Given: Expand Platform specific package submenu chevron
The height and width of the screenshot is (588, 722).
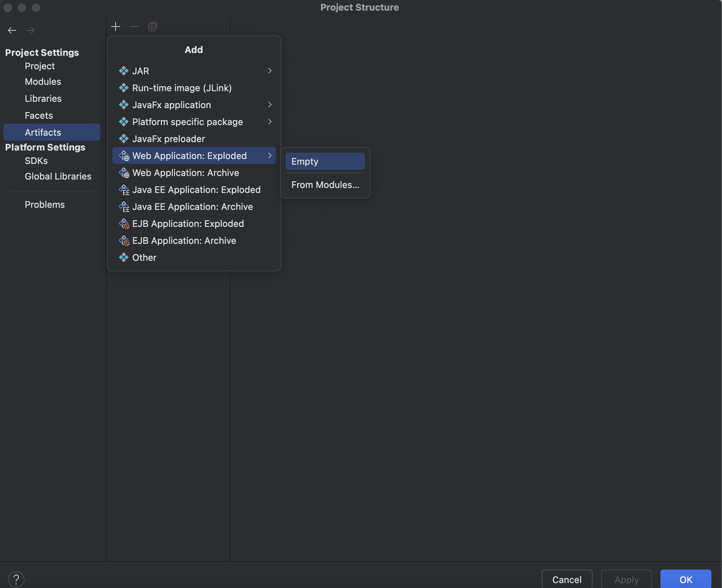Looking at the screenshot, I should click(270, 122).
